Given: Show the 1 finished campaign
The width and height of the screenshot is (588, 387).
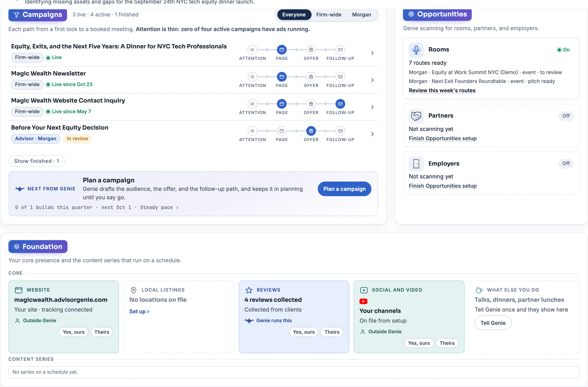Looking at the screenshot, I should coord(37,161).
